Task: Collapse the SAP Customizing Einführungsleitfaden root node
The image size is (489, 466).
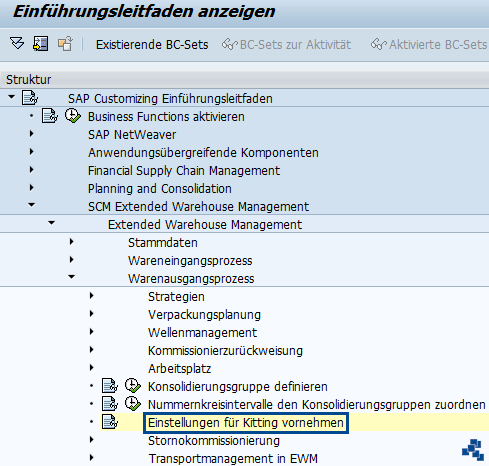Action: click(x=11, y=97)
